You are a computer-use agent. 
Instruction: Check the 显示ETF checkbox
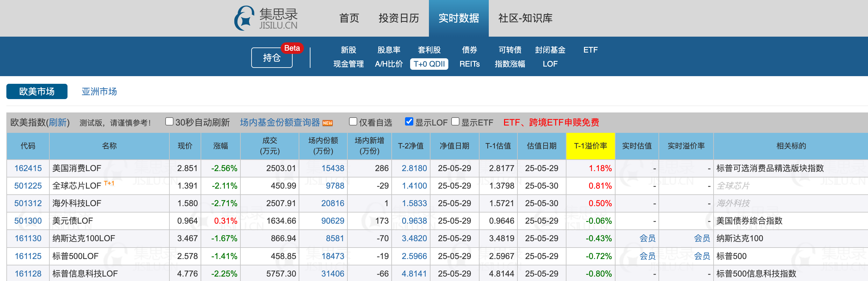(455, 121)
